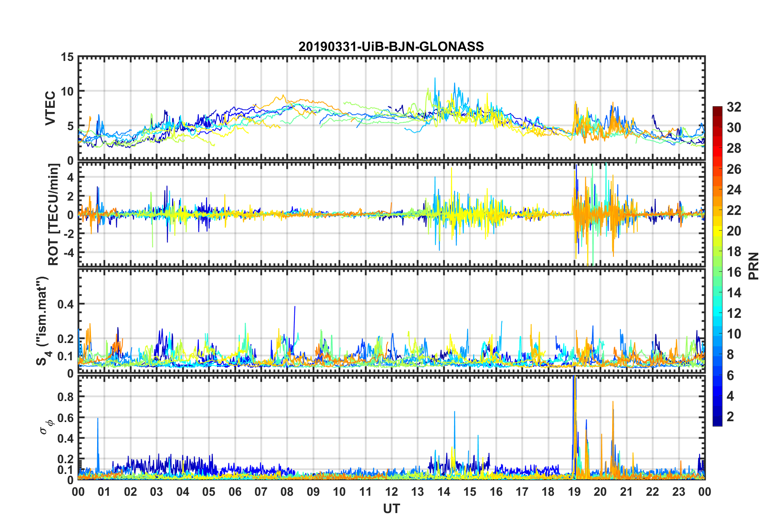Click the "-4" tick on the ROT axis
The width and height of the screenshot is (783, 532).
pos(68,252)
